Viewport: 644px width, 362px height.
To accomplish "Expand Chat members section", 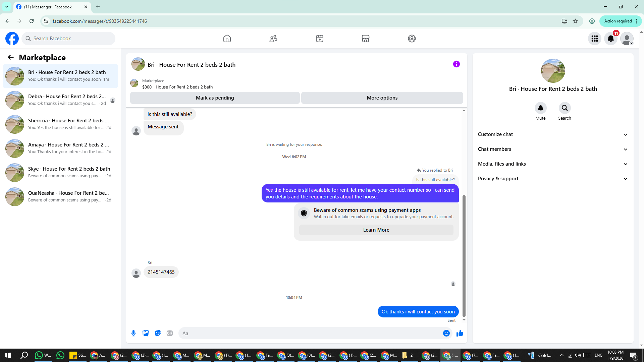I will pyautogui.click(x=552, y=149).
